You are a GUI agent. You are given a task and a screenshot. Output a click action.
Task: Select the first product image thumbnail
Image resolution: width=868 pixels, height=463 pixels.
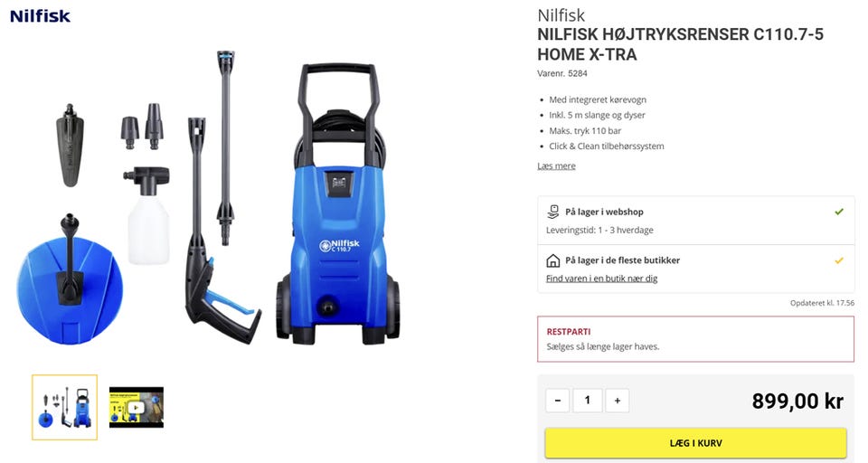[65, 408]
